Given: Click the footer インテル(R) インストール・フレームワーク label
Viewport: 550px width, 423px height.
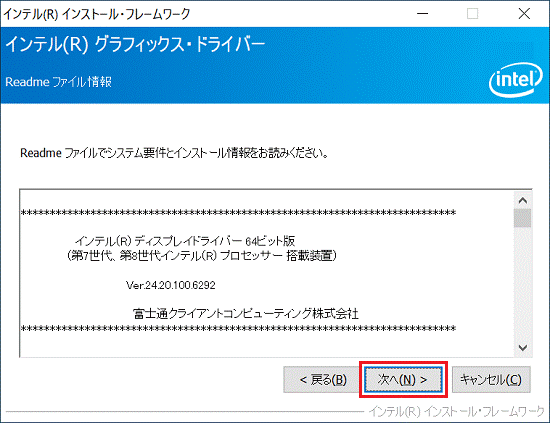Looking at the screenshot, I should pos(456,411).
